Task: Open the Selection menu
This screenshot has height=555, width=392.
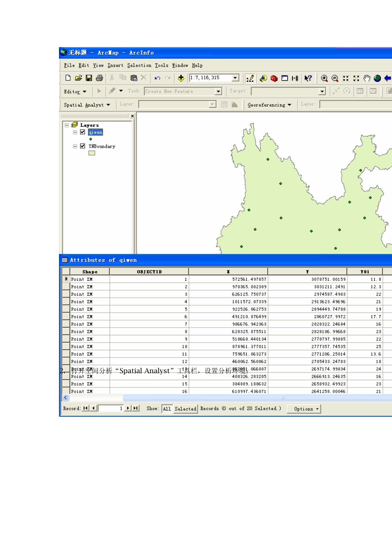Action: [139, 65]
